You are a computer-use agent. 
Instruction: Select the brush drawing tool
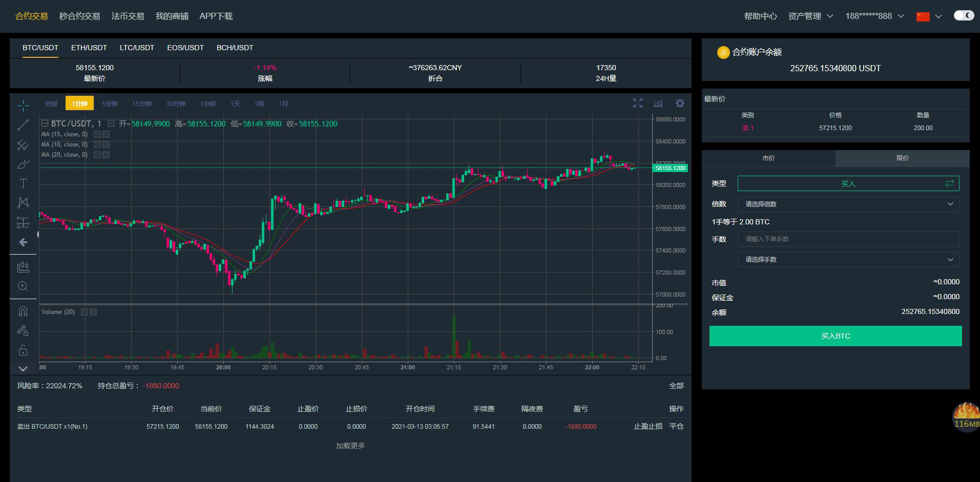23,164
